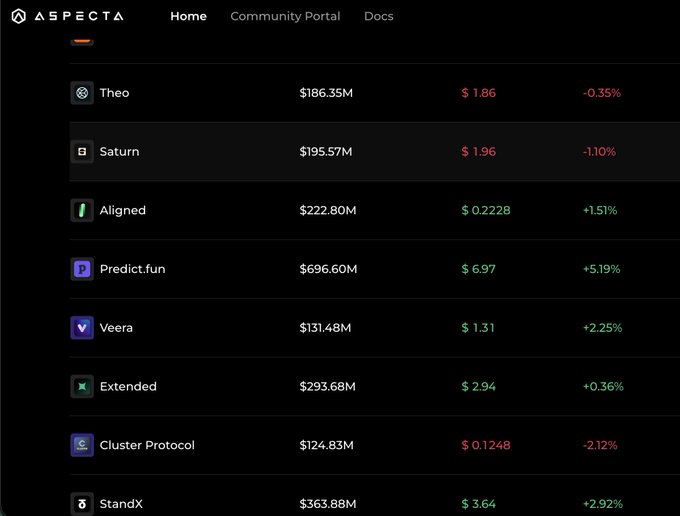Click the +0.36% change value
This screenshot has width=680, height=516.
(x=603, y=386)
